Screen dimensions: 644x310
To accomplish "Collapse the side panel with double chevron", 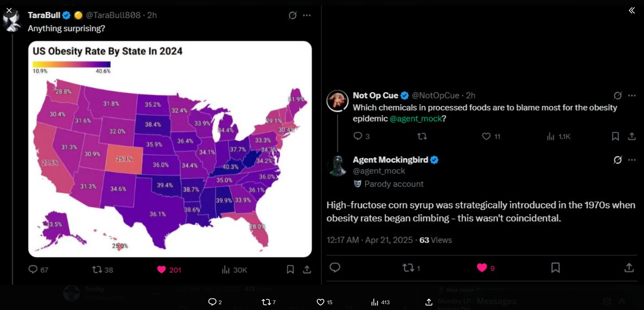I will pyautogui.click(x=632, y=10).
